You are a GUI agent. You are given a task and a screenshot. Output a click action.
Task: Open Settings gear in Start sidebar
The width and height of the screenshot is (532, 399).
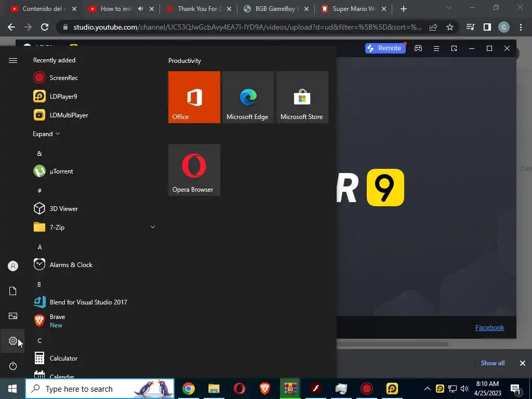pyautogui.click(x=12, y=341)
